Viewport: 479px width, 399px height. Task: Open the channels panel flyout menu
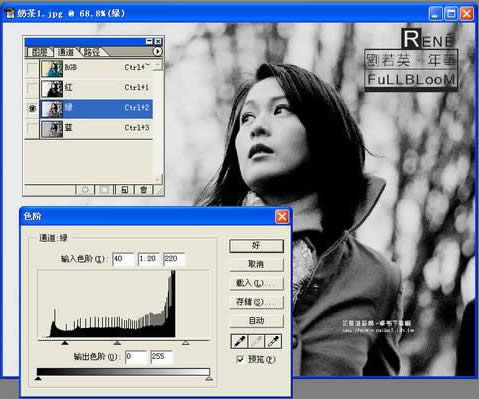click(157, 51)
